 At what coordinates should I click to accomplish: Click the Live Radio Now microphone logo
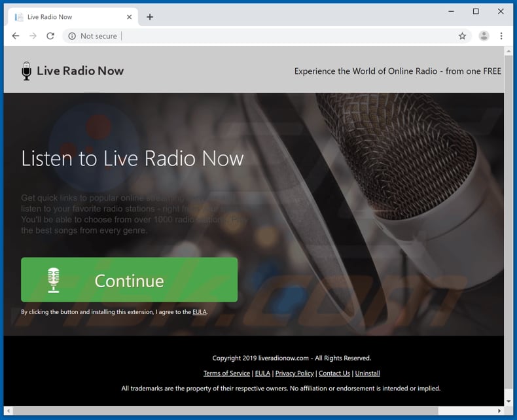[x=26, y=71]
